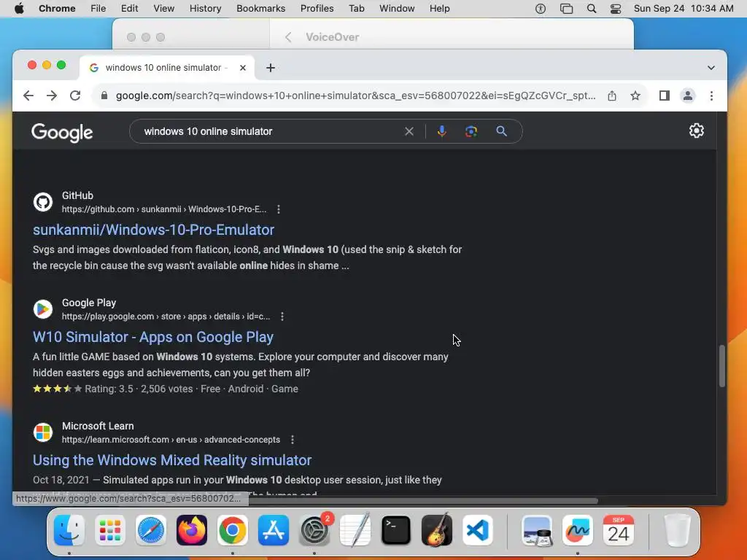This screenshot has height=560, width=747.
Task: Open the Profiles menu
Action: pos(317,9)
